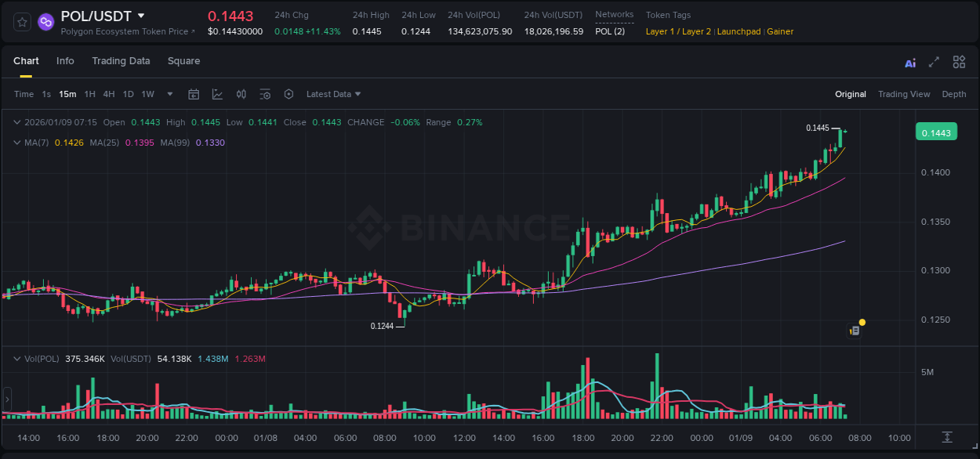Open the chart layout grid icon
This screenshot has width=980, height=459.
coord(958,61)
